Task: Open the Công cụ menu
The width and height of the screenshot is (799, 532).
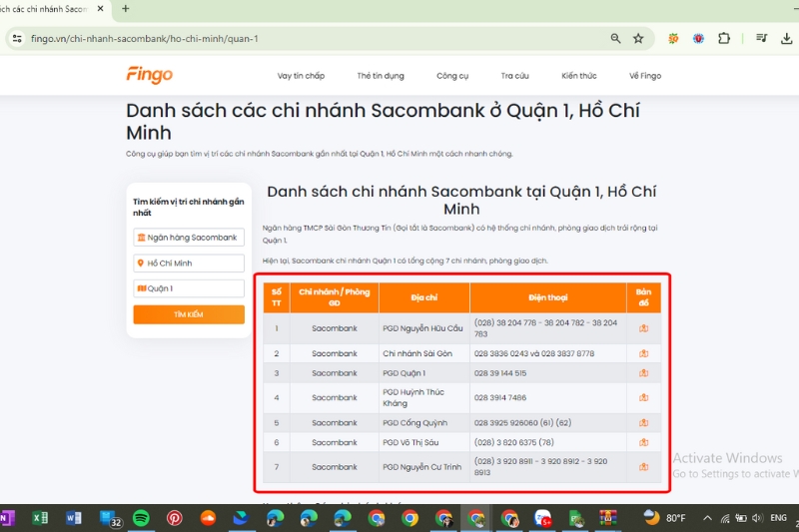Action: click(452, 76)
